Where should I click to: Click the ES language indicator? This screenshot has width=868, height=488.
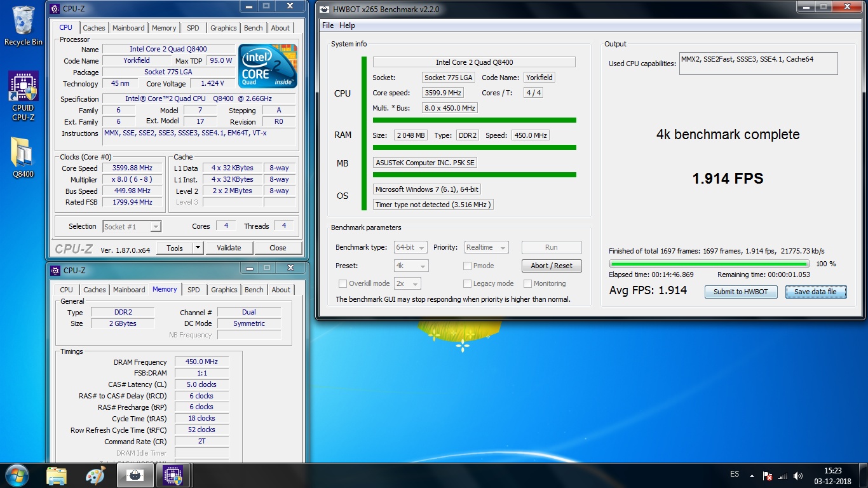(735, 474)
